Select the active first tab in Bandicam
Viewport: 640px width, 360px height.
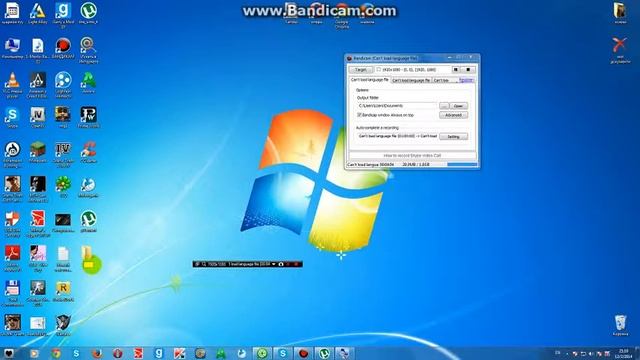pyautogui.click(x=370, y=80)
